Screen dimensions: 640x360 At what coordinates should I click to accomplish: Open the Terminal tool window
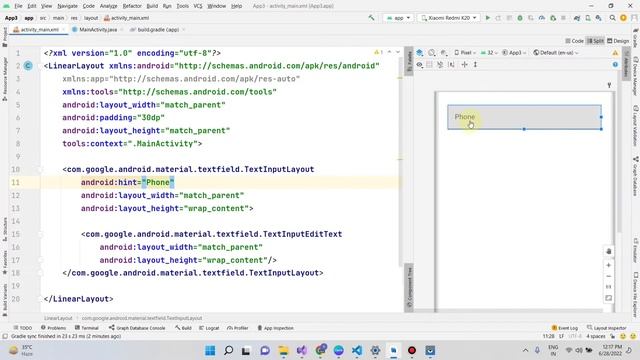[x=87, y=328]
